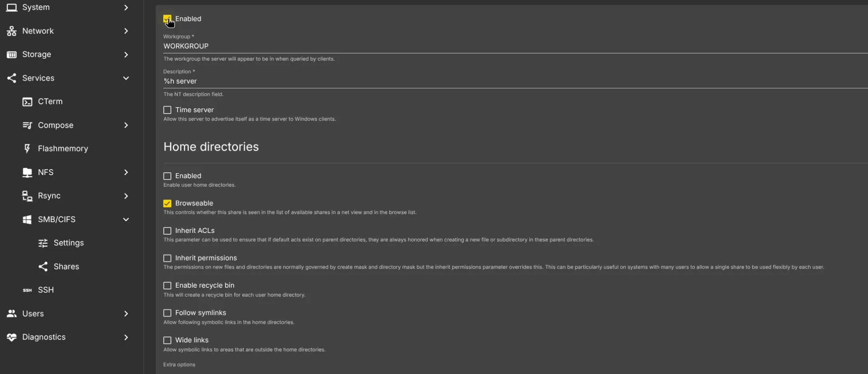Focus the Description input field

coord(452,81)
